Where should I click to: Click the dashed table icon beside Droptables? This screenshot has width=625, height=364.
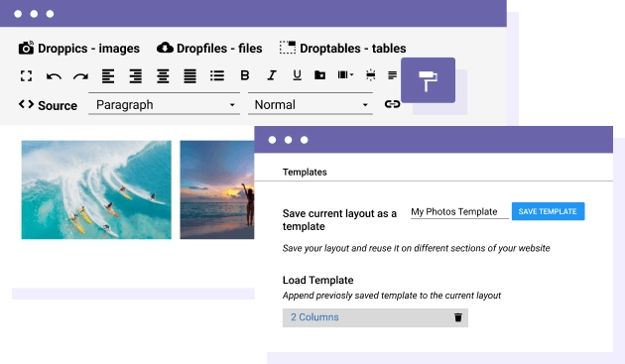click(288, 48)
